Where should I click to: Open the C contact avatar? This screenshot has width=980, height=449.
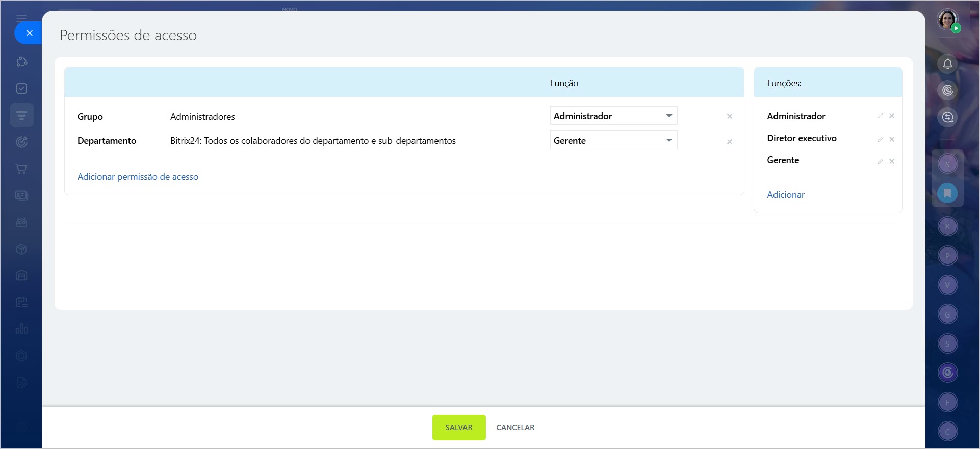tap(947, 432)
